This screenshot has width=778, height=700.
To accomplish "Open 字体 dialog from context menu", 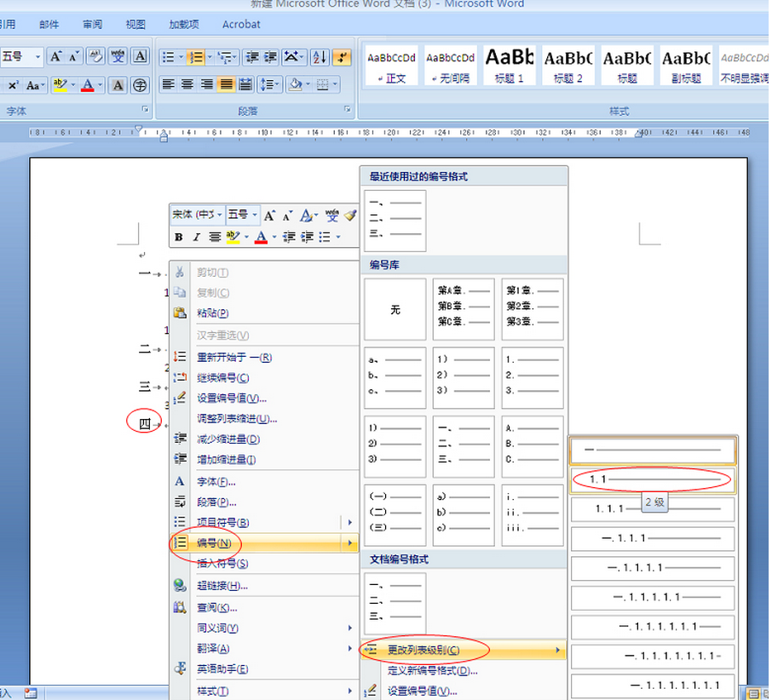I will pos(265,481).
